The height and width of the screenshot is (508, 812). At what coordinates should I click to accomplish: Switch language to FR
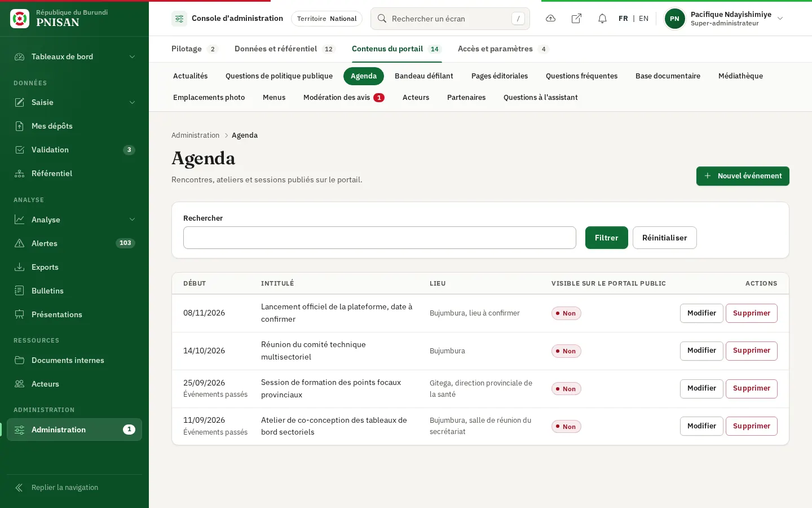[x=623, y=19]
